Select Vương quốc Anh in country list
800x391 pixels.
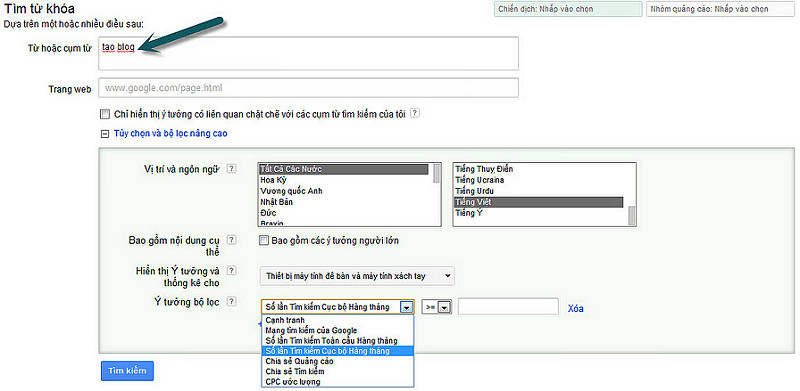click(344, 191)
